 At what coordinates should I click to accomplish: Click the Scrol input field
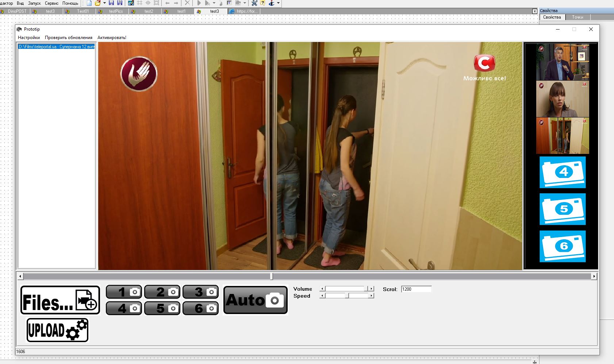(x=416, y=289)
